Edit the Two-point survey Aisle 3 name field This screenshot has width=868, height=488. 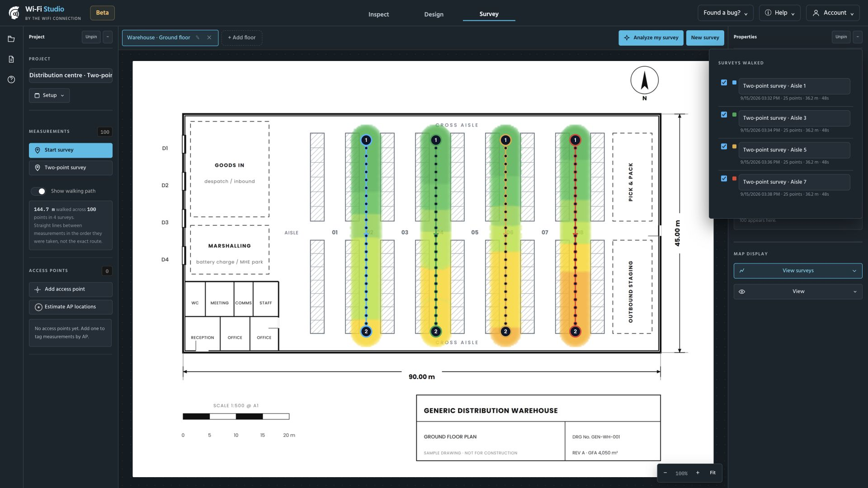coord(794,118)
